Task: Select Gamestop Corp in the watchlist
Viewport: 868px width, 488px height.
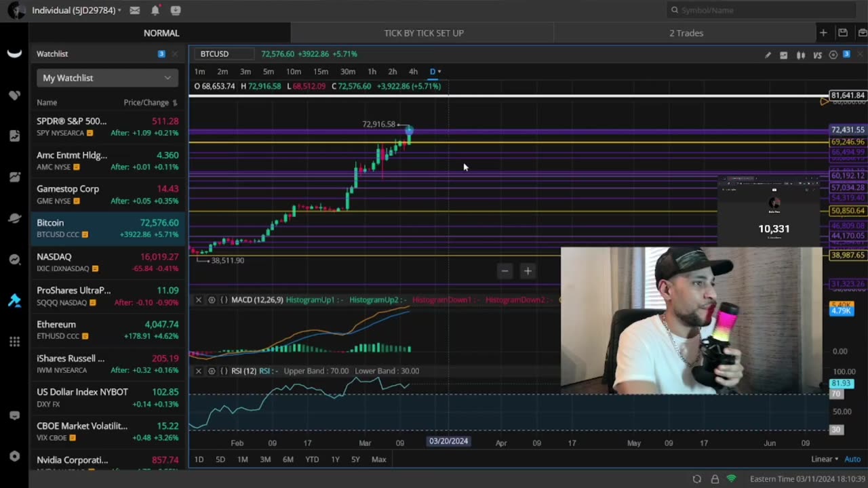Action: coord(107,195)
